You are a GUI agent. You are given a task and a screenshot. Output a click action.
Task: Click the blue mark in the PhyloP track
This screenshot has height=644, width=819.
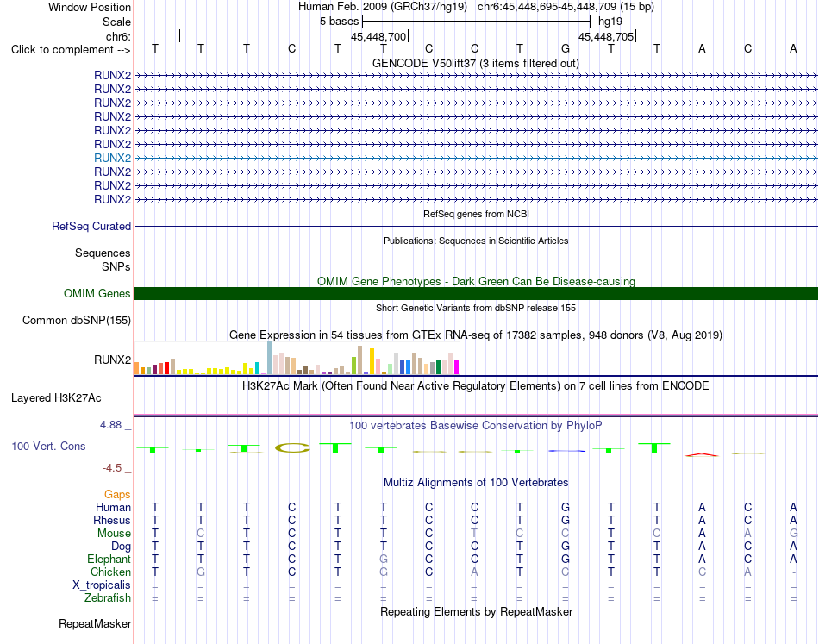(x=566, y=450)
